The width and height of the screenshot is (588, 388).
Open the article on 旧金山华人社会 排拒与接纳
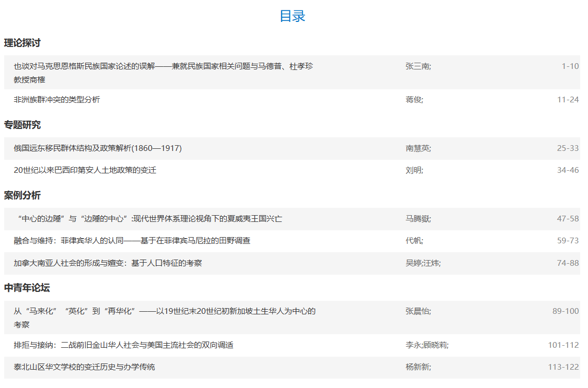click(x=123, y=345)
